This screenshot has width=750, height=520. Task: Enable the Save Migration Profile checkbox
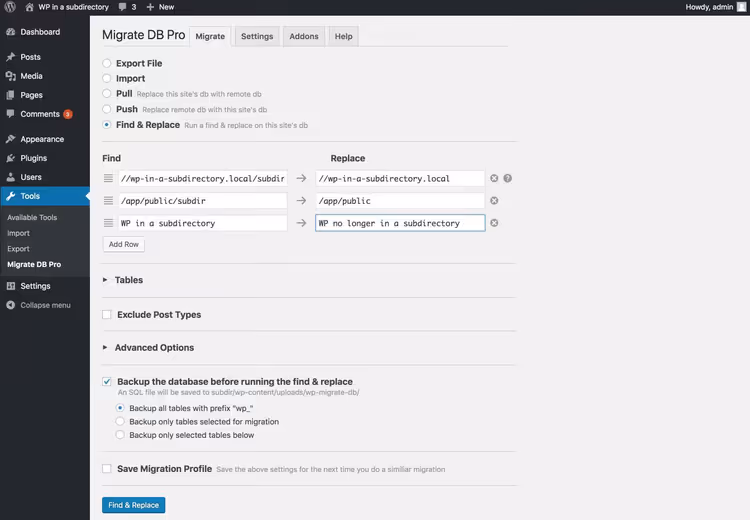coord(107,469)
